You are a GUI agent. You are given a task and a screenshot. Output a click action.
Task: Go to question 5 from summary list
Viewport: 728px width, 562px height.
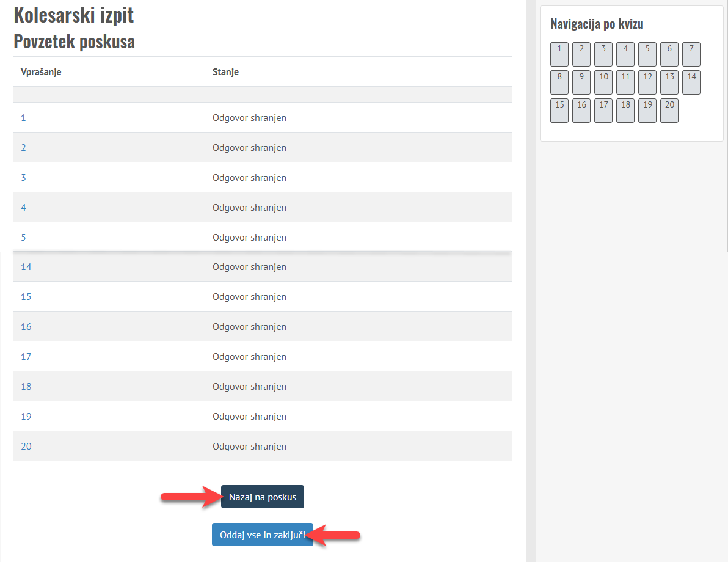[x=24, y=238]
